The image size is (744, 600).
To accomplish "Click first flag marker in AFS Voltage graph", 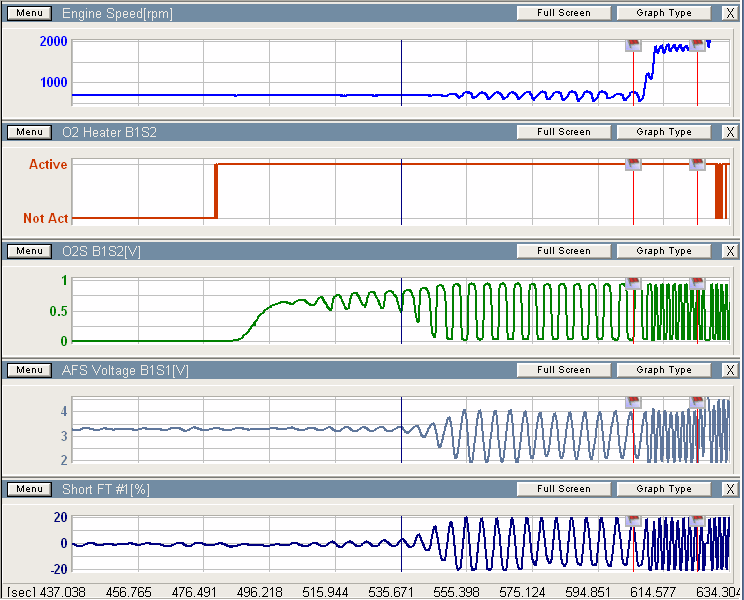I will click(633, 402).
